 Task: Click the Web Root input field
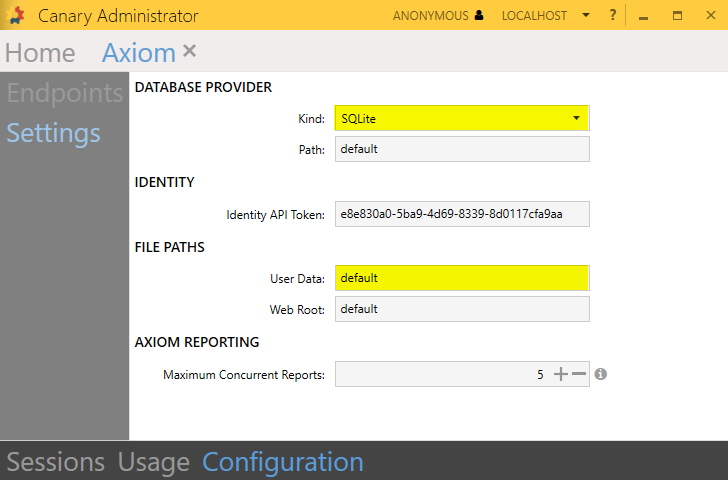pyautogui.click(x=461, y=309)
